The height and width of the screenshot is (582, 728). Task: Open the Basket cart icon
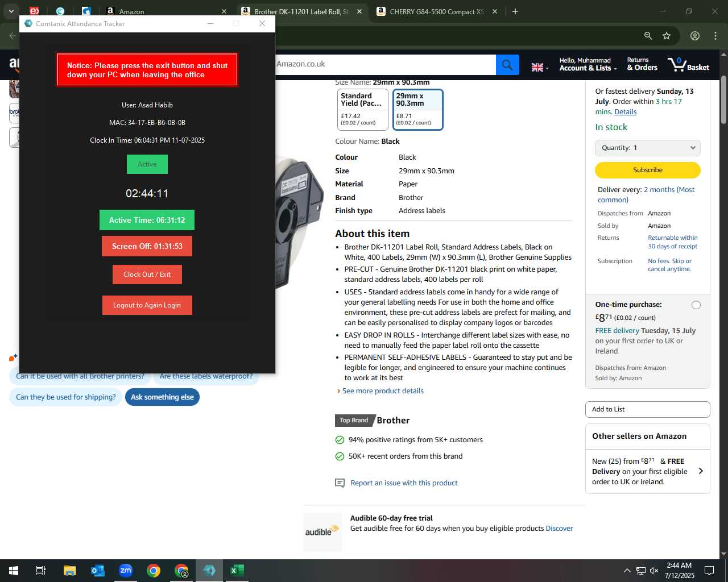coord(689,64)
